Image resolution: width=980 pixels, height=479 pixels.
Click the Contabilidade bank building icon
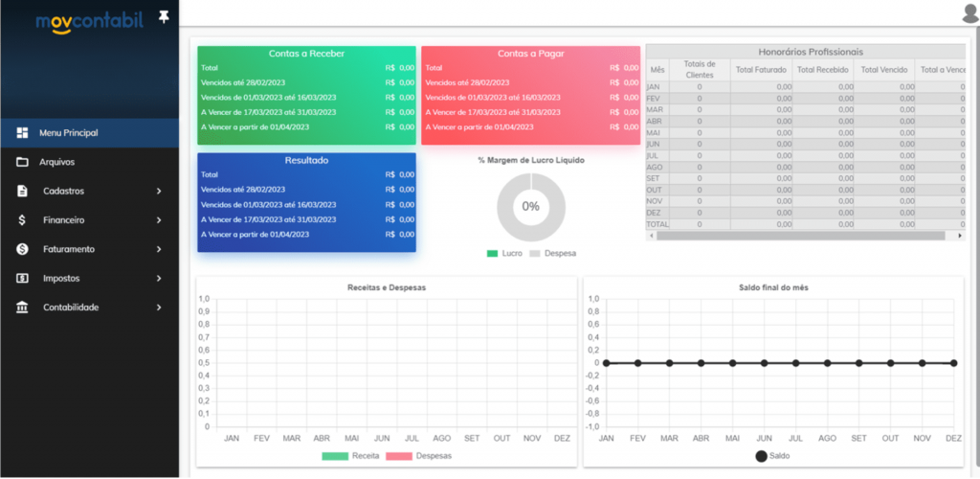point(22,308)
